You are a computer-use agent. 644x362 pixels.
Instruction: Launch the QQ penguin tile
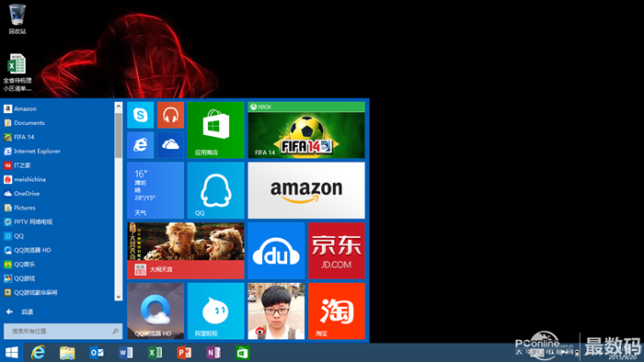click(x=216, y=190)
